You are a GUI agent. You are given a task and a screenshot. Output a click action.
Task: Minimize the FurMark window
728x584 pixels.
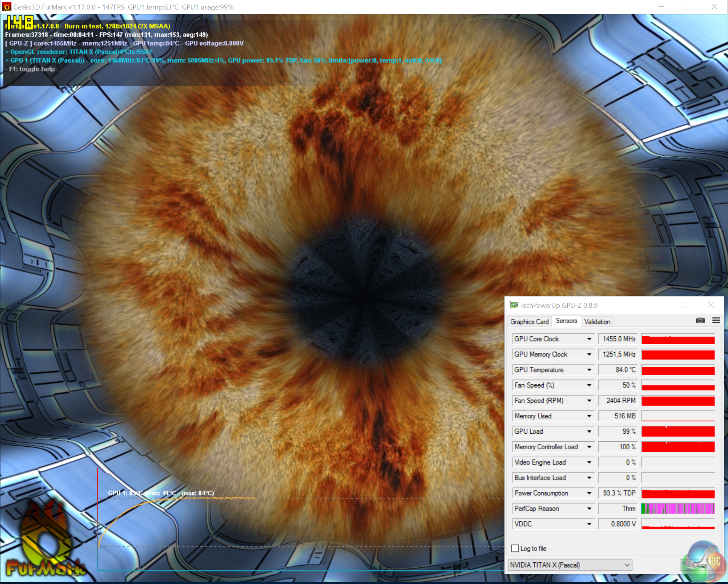click(661, 7)
